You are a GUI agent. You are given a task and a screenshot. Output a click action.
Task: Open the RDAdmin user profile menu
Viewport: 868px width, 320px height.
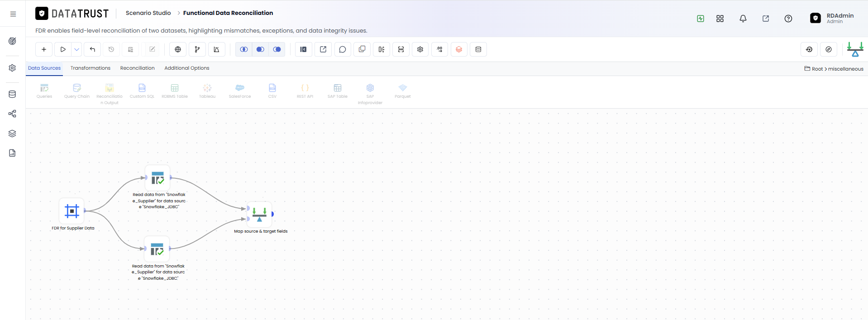coord(832,18)
